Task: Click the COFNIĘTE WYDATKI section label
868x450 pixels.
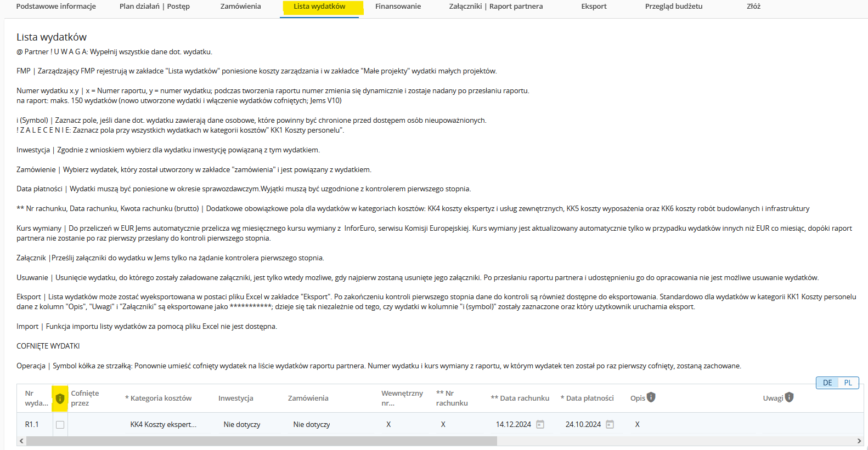Action: [x=48, y=346]
